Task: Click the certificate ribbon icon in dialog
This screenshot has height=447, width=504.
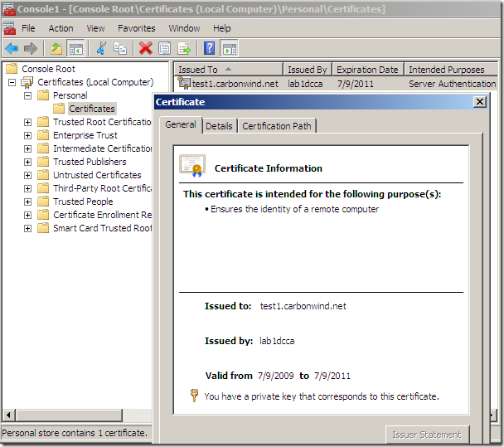Action: (192, 166)
